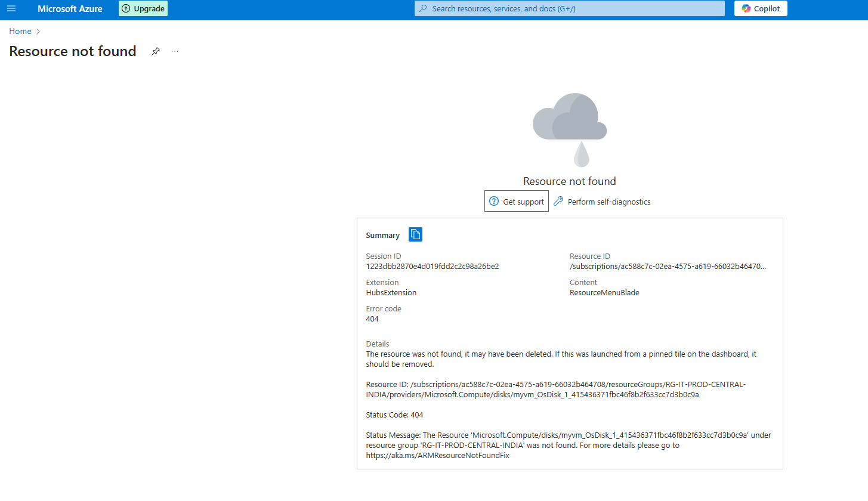Click Perform self-diagnostics

pyautogui.click(x=602, y=202)
